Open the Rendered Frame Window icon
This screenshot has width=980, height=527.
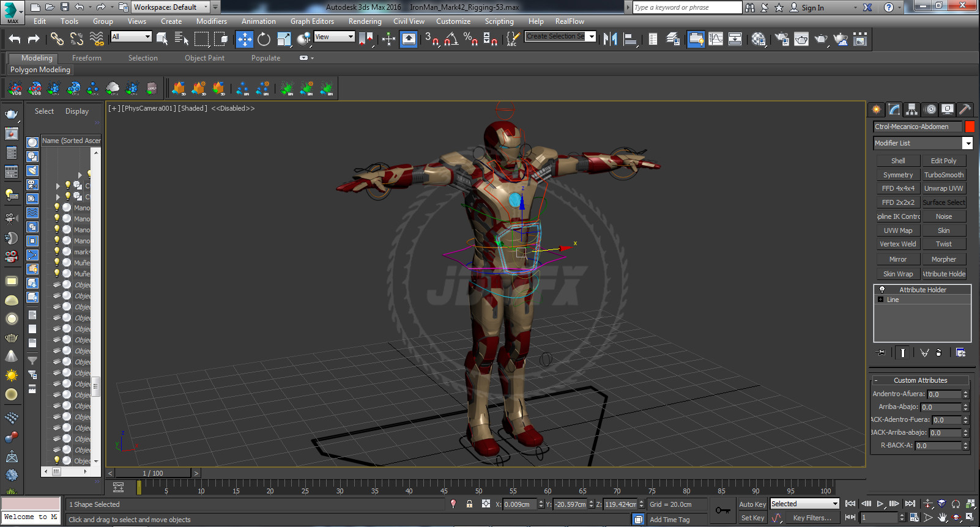click(x=801, y=39)
